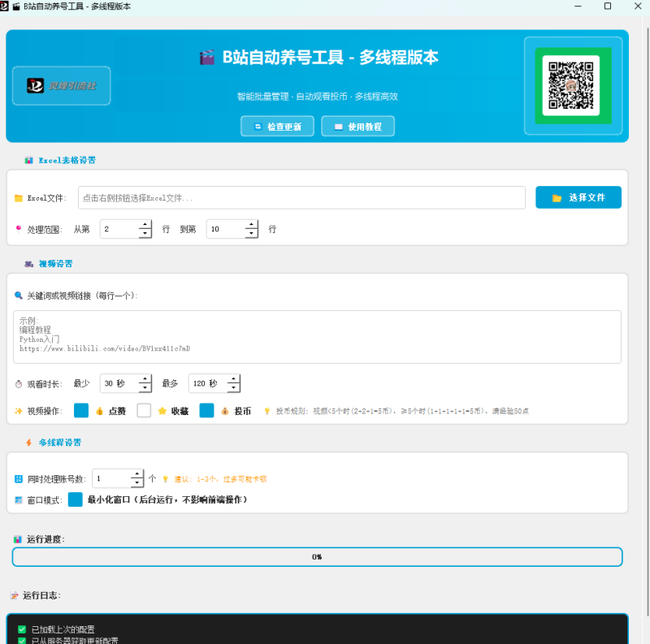Toggle the 最小化窗口 checkbox
Image resolution: width=650 pixels, height=644 pixels.
pyautogui.click(x=76, y=499)
